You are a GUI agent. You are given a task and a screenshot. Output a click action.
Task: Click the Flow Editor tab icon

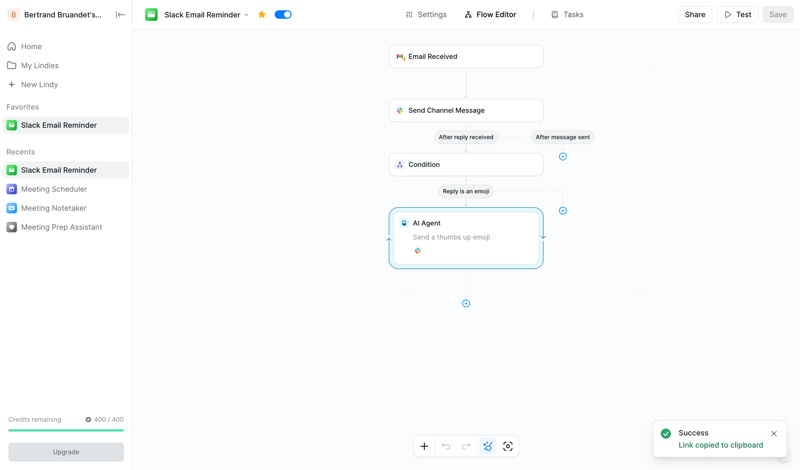tap(468, 14)
